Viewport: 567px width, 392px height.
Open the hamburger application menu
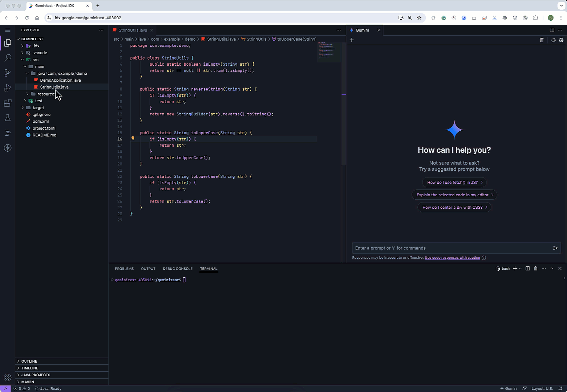point(8,30)
